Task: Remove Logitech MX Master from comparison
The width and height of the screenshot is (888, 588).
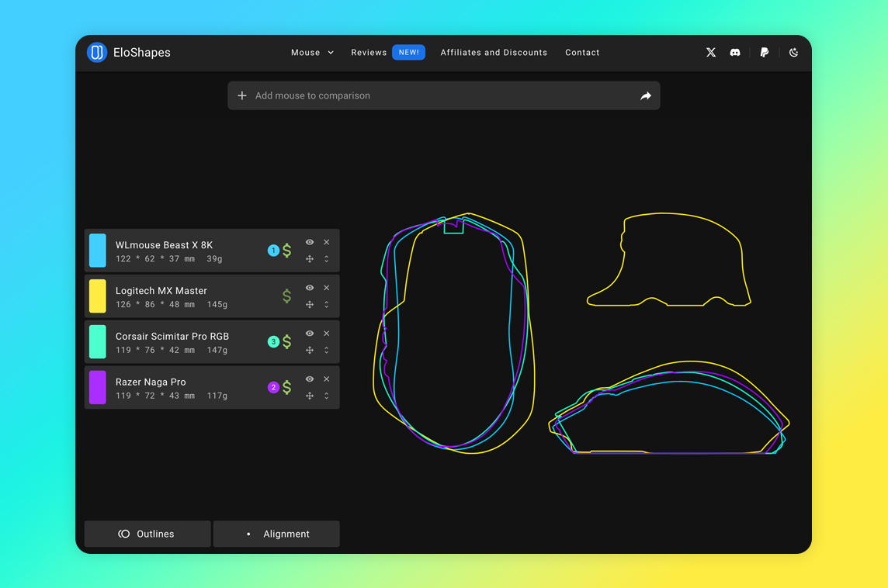Action: pyautogui.click(x=327, y=288)
